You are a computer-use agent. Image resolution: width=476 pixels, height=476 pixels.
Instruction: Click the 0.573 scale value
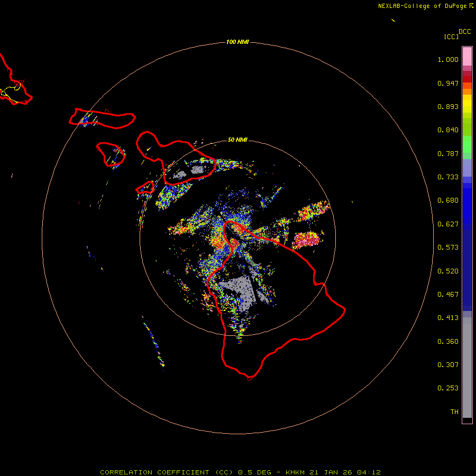448,248
